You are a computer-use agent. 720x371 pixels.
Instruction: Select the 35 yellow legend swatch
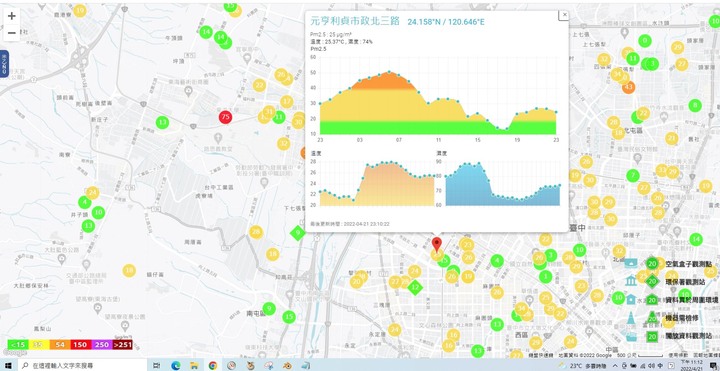tap(39, 344)
